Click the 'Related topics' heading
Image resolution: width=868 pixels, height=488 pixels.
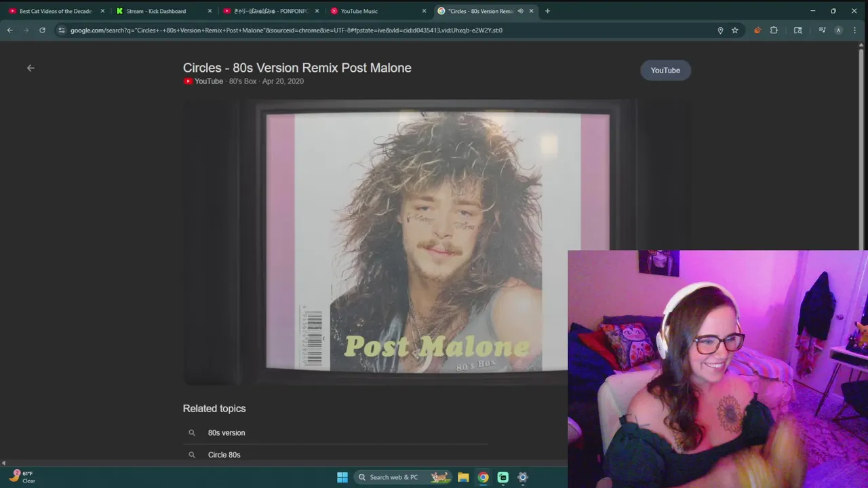pos(214,409)
